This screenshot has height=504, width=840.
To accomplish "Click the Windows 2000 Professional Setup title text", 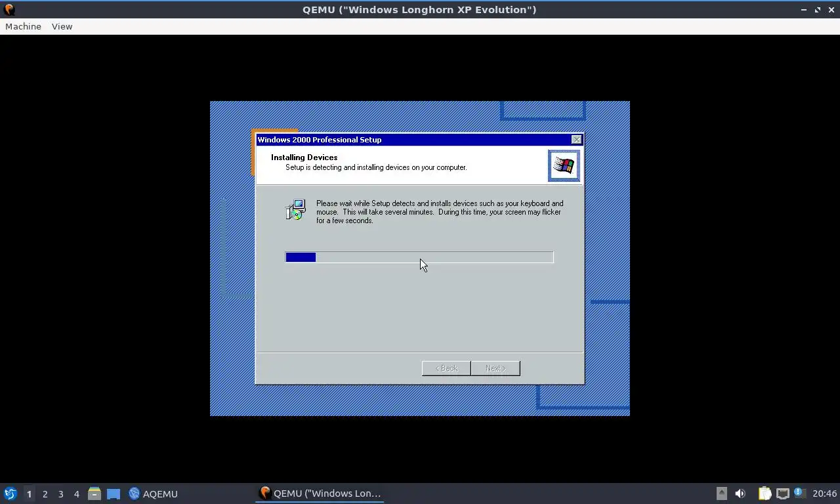I will pyautogui.click(x=320, y=140).
